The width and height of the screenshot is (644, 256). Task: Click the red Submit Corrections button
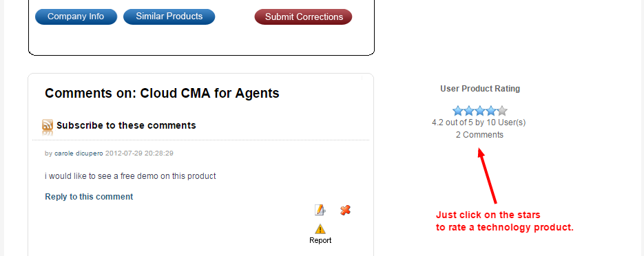click(304, 17)
